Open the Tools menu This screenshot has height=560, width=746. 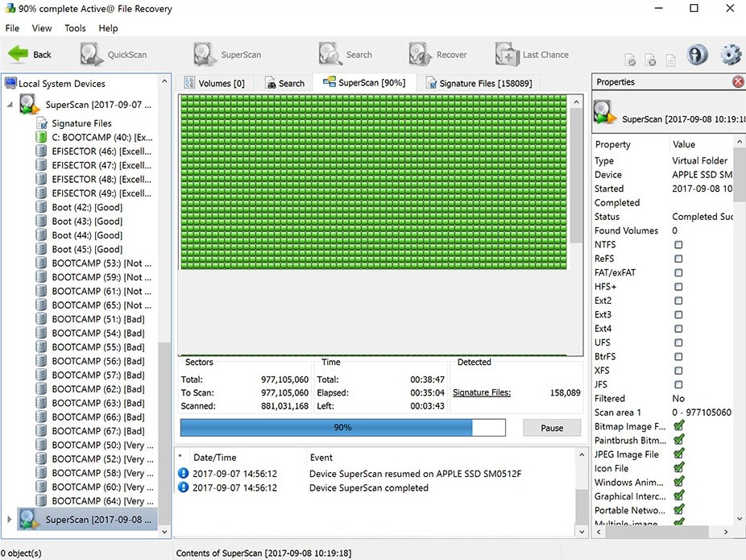[x=75, y=28]
